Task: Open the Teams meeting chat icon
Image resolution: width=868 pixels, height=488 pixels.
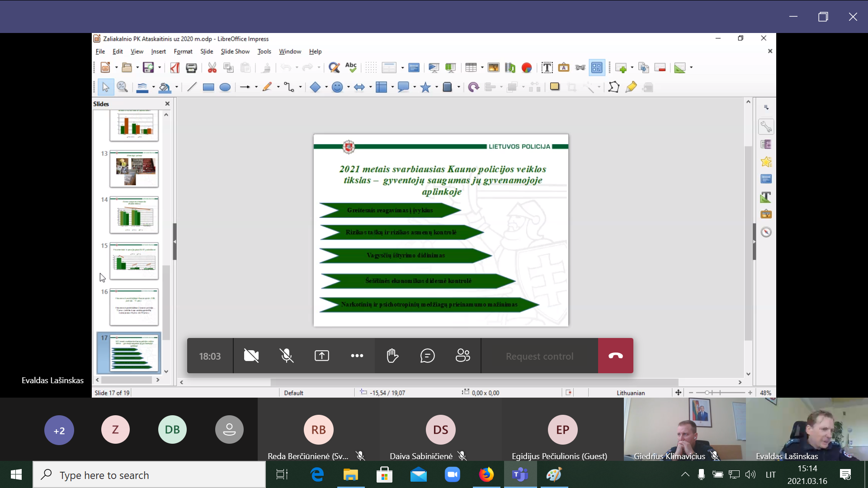Action: pos(427,356)
